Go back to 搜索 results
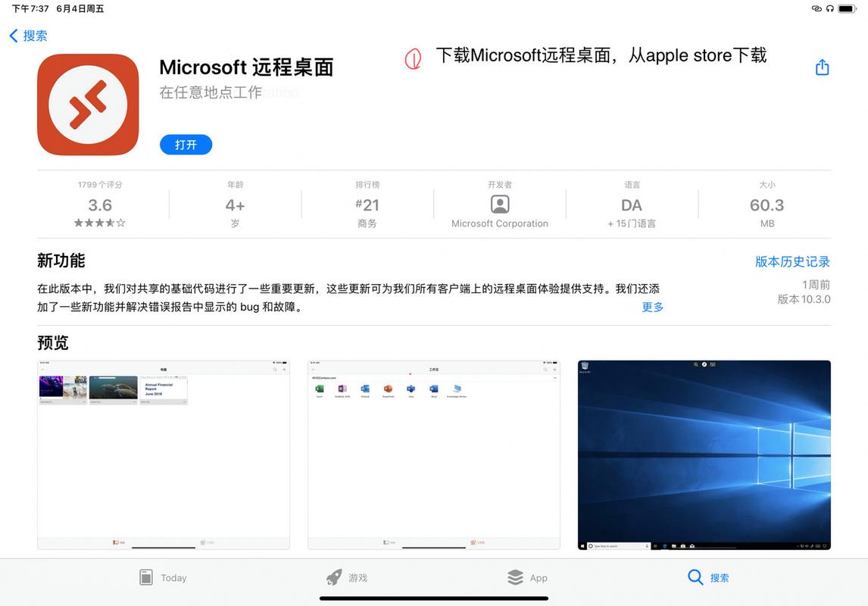 tap(28, 36)
